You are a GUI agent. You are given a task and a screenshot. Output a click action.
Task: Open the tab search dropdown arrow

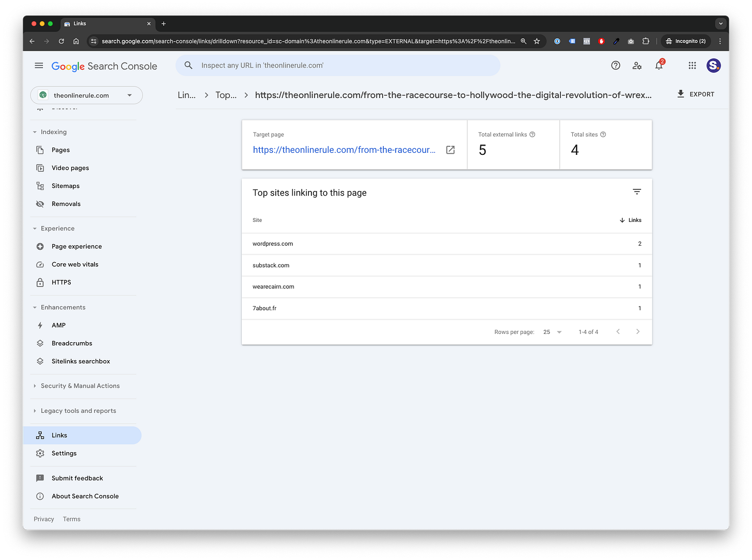click(720, 24)
